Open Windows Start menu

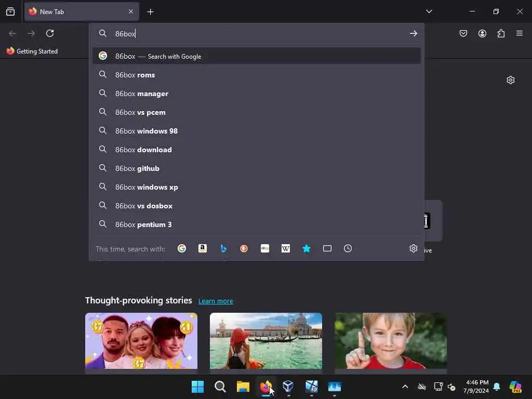(x=197, y=387)
